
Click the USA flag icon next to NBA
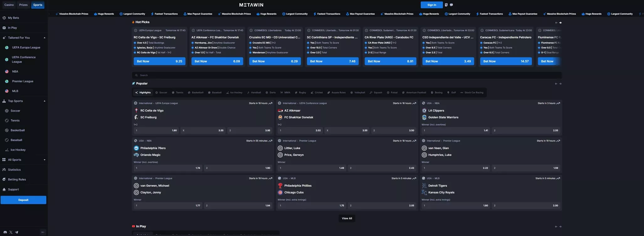point(7,72)
